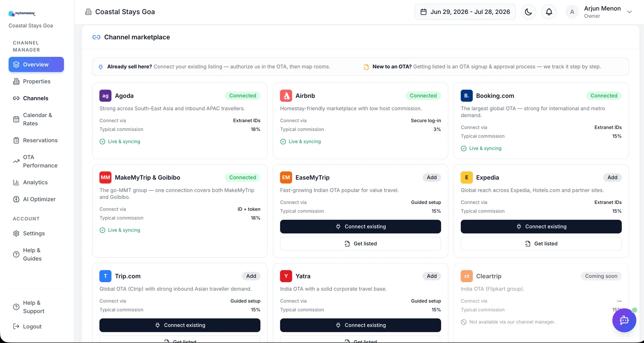The width and height of the screenshot is (644, 343).
Task: Click Agoda Live & syncing status
Action: (120, 141)
